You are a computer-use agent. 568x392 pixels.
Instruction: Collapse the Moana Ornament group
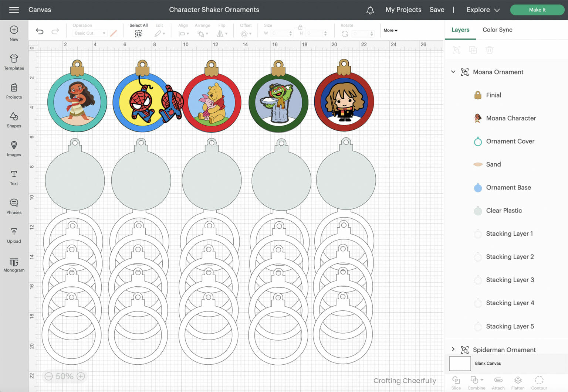(x=453, y=72)
